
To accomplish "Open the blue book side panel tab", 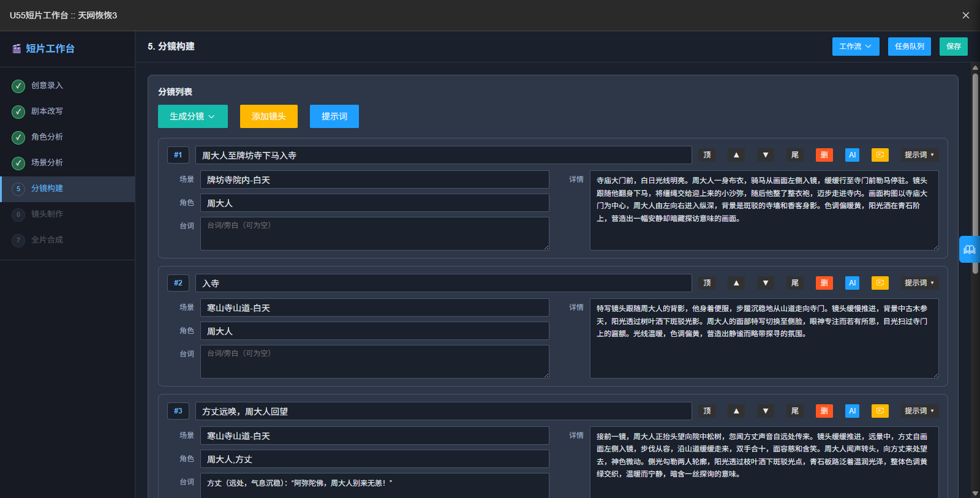I will [970, 249].
